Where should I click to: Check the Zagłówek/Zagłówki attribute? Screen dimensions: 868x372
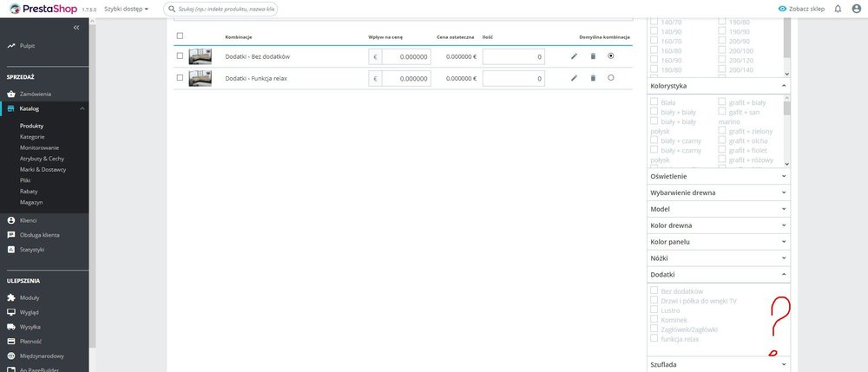tap(654, 329)
